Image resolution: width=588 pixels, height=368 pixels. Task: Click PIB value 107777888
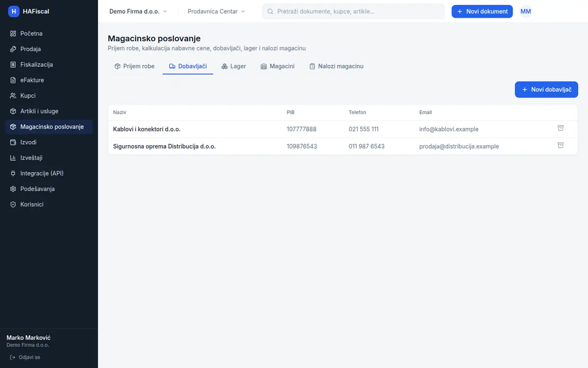(302, 129)
